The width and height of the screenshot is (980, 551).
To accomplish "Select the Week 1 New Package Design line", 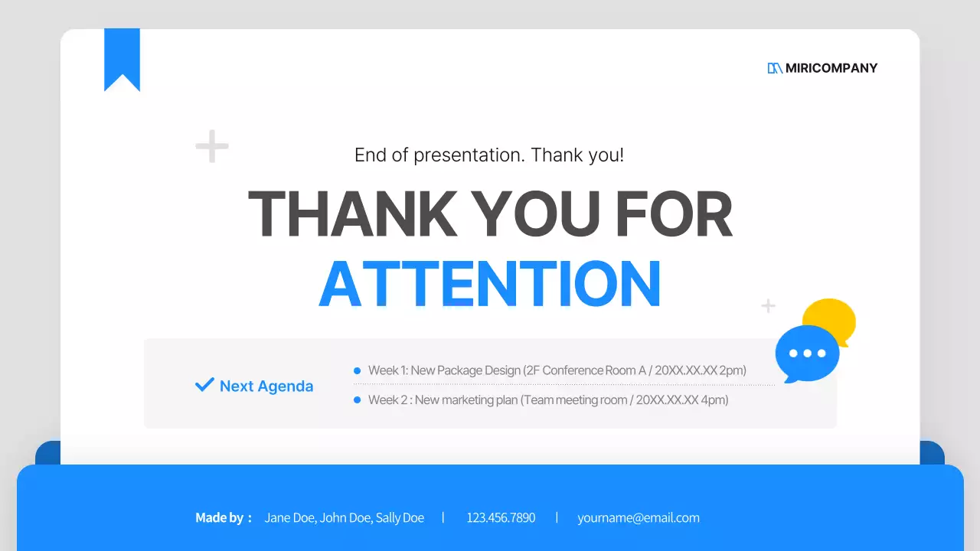I will coord(557,370).
